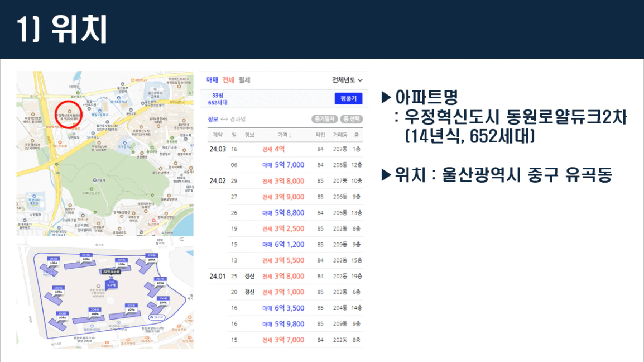Click the 전세 4억 row dated 24.03 16
The height and width of the screenshot is (362, 644).
(x=285, y=149)
